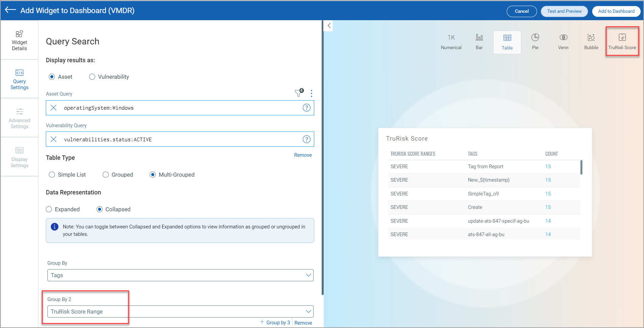Click the preview table scrollbar
This screenshot has height=328, width=644.
[x=581, y=167]
